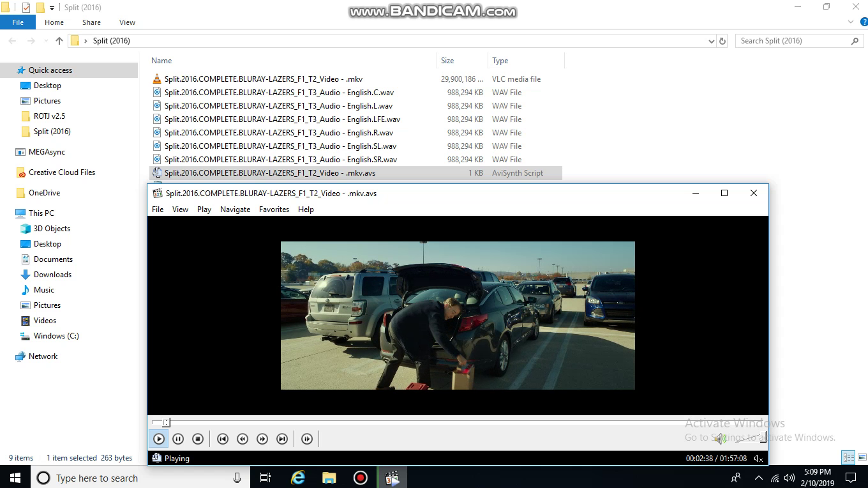Open 3D Objects under This PC
Screen dimensions: 868x488
[52, 229]
